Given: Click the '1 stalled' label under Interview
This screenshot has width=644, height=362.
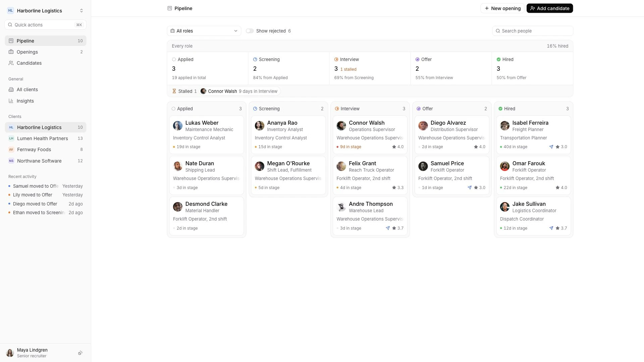Looking at the screenshot, I should 348,69.
